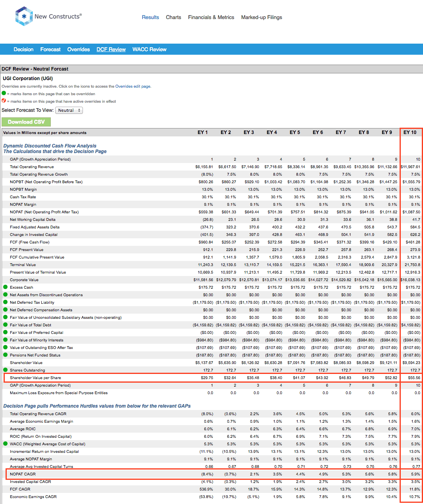Open Financials & Metrics
This screenshot has height=504, width=423.
tap(211, 17)
